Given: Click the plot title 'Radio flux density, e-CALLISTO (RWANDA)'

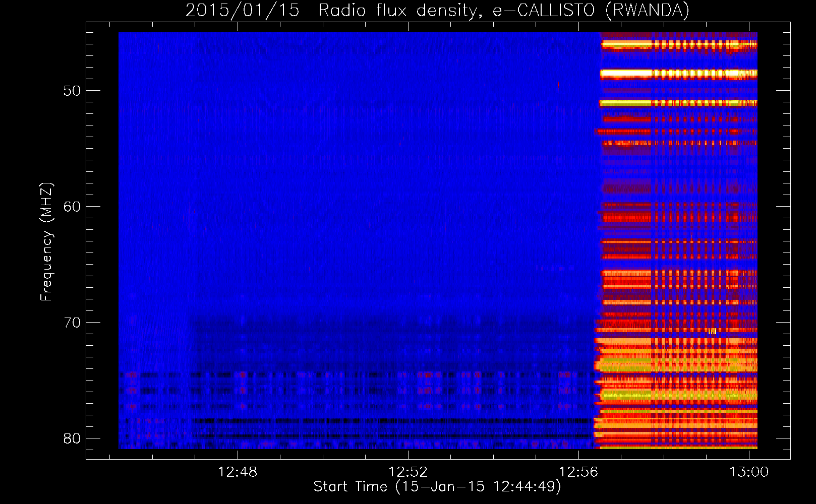Looking at the screenshot, I should [x=504, y=11].
